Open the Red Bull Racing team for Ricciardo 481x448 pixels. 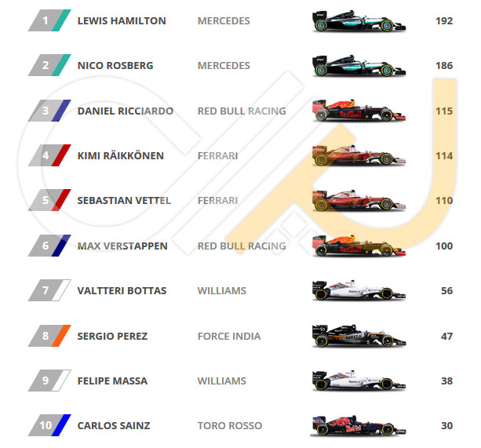pyautogui.click(x=242, y=111)
